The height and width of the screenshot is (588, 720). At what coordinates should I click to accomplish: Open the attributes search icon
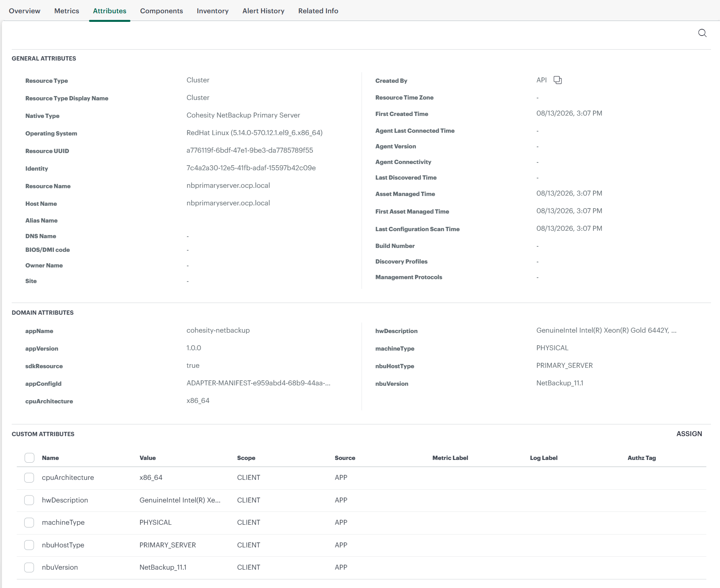point(702,33)
